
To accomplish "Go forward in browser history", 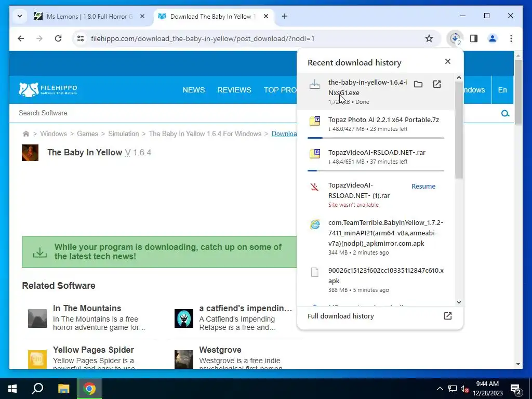I will (39, 38).
